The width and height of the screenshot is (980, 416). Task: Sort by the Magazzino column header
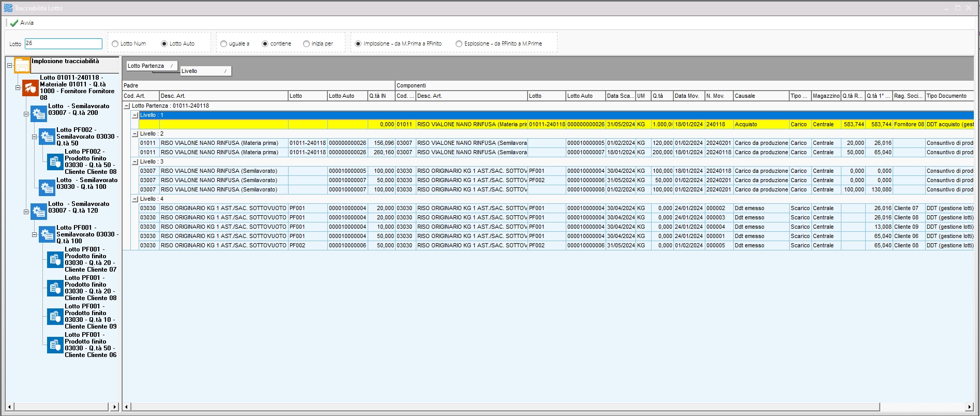coord(826,96)
